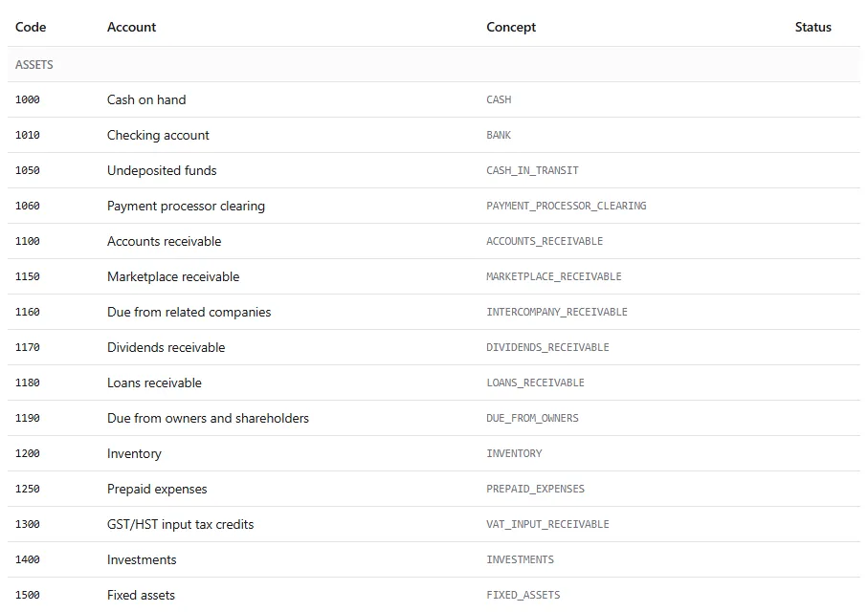Click account code 1060

27,206
